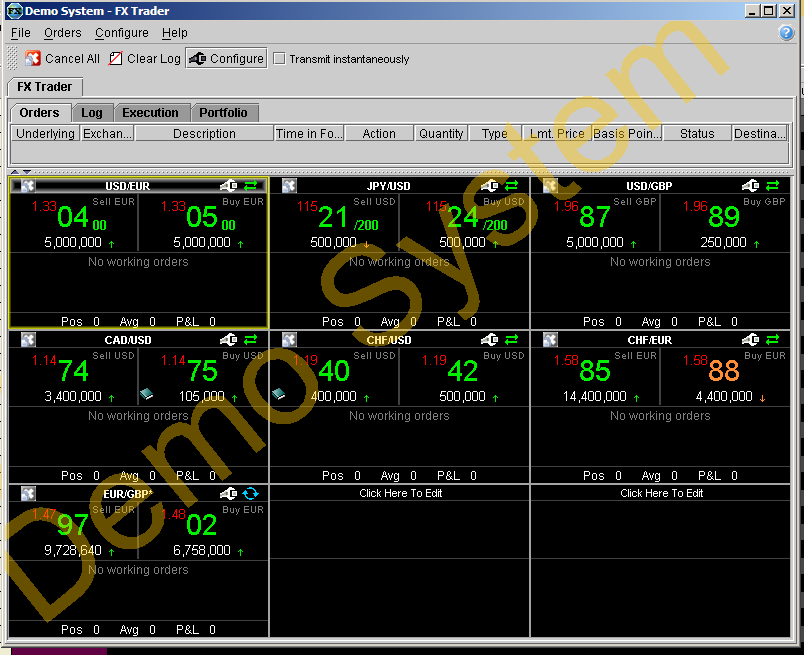This screenshot has width=804, height=655.
Task: Open the Orders menu
Action: (x=62, y=32)
